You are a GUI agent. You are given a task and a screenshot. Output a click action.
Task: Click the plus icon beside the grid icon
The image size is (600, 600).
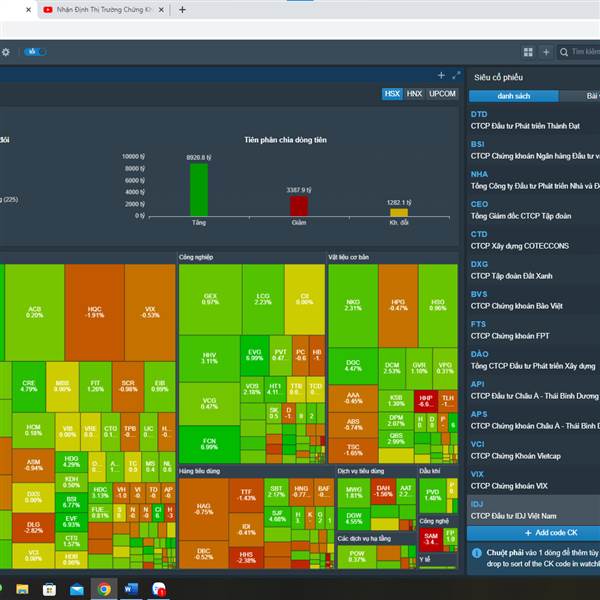546,52
